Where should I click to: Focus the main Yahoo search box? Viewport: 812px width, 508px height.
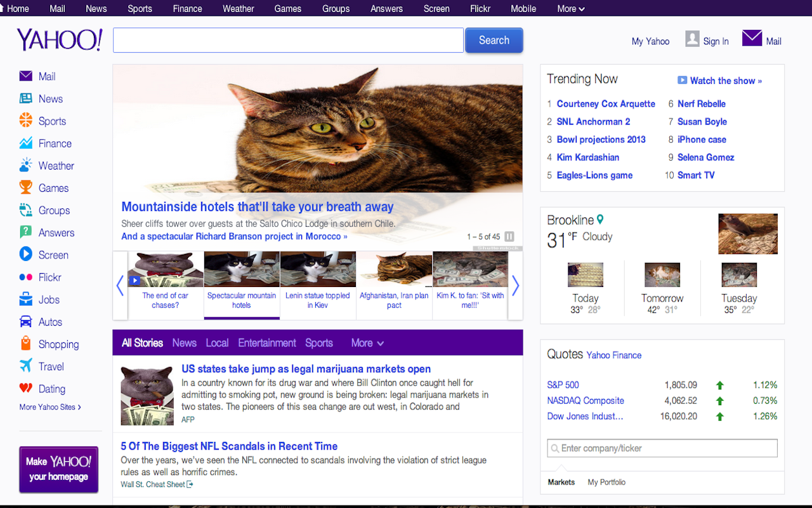pos(288,40)
